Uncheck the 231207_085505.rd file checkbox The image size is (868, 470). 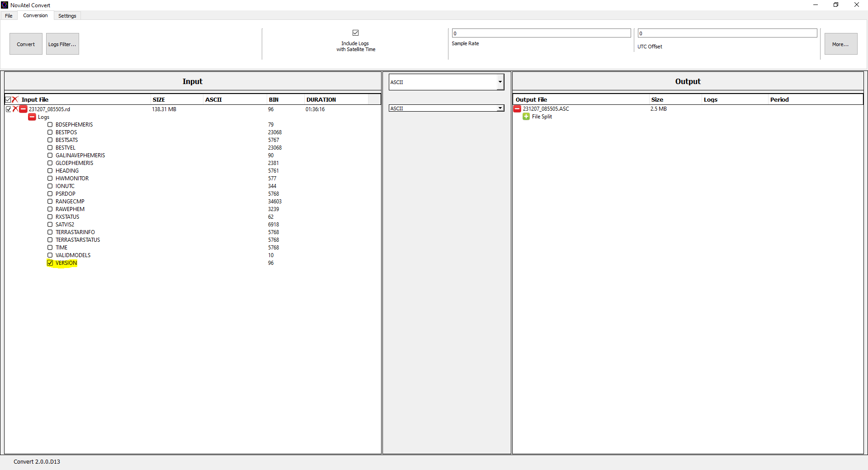pyautogui.click(x=9, y=109)
